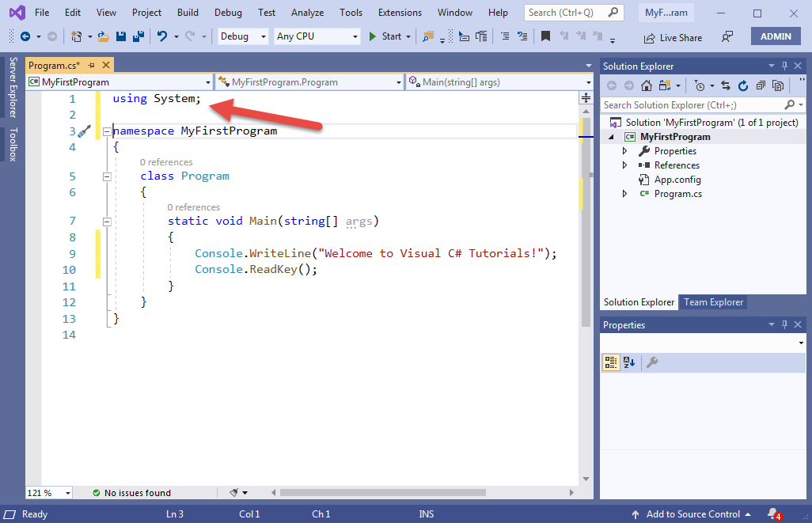Open a file using the Open File icon
Image resolution: width=812 pixels, height=523 pixels.
tap(102, 37)
